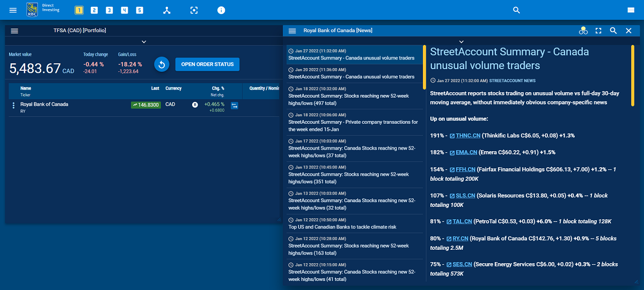
Task: Open article with 37 total highs/lows
Action: (354, 148)
